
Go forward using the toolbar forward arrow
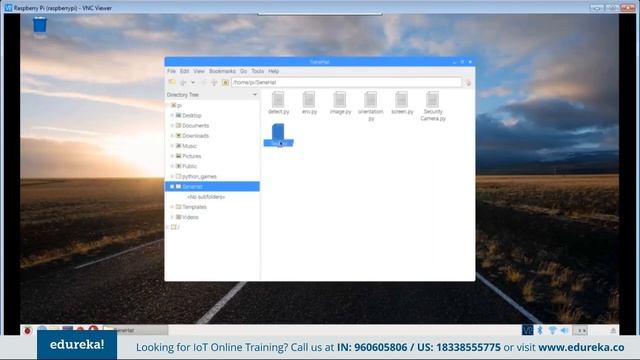pyautogui.click(x=203, y=82)
